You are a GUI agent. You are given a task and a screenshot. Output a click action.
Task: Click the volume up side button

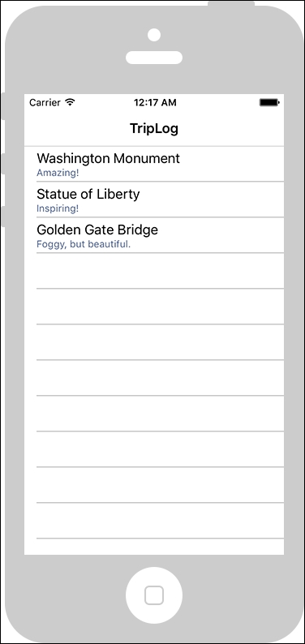tap(3, 164)
